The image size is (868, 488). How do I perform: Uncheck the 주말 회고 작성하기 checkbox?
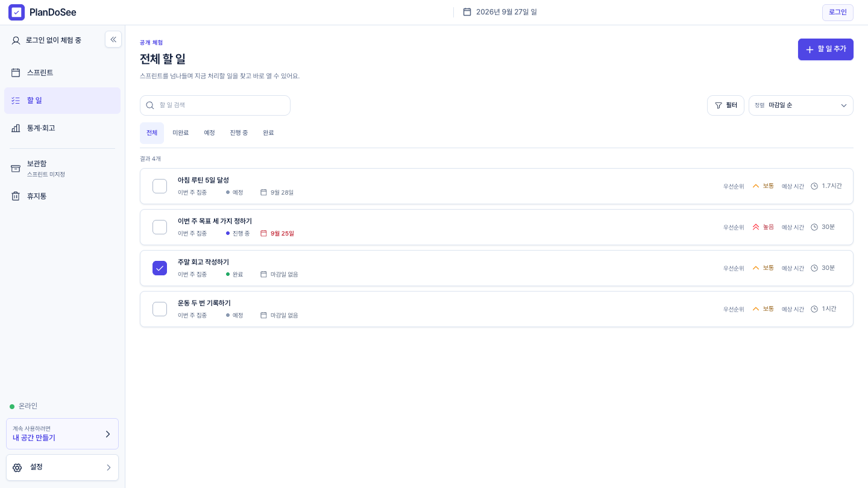click(160, 268)
